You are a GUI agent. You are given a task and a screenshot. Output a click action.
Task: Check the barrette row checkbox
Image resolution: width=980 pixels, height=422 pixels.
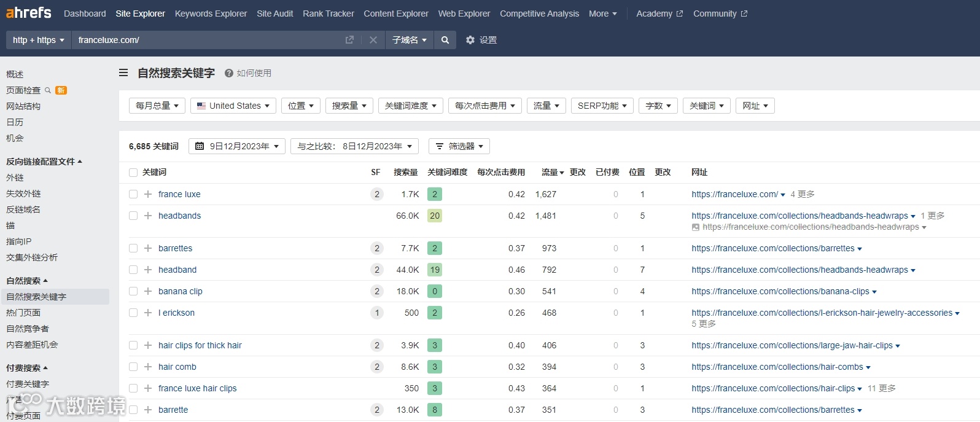tap(133, 410)
